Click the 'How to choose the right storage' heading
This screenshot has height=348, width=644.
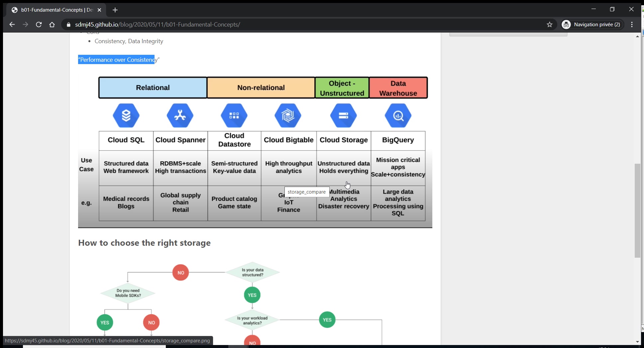[144, 243]
